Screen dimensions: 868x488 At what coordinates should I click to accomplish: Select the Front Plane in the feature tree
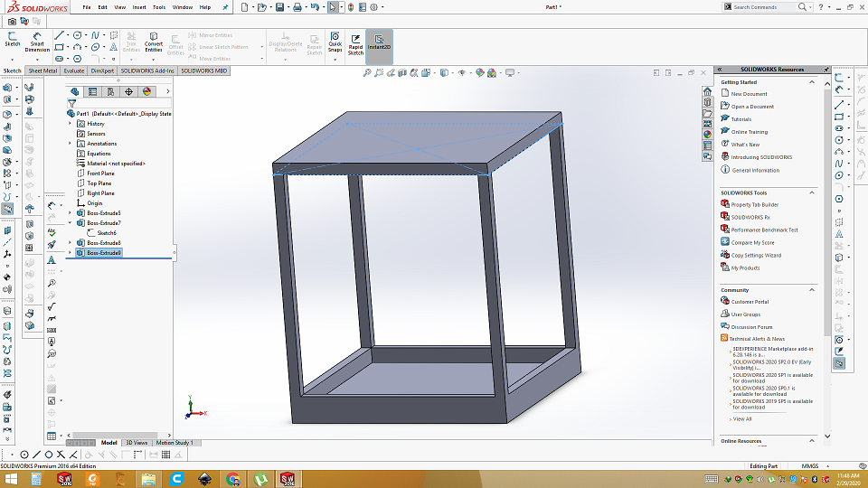pyautogui.click(x=100, y=174)
